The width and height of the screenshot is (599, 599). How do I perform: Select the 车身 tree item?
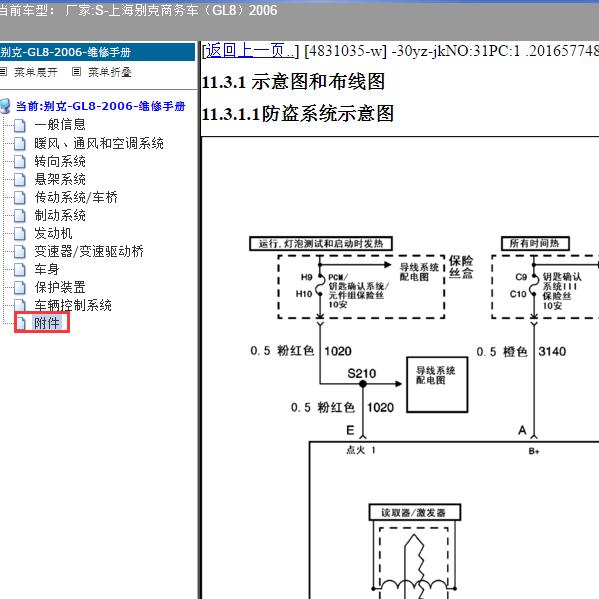pos(47,269)
